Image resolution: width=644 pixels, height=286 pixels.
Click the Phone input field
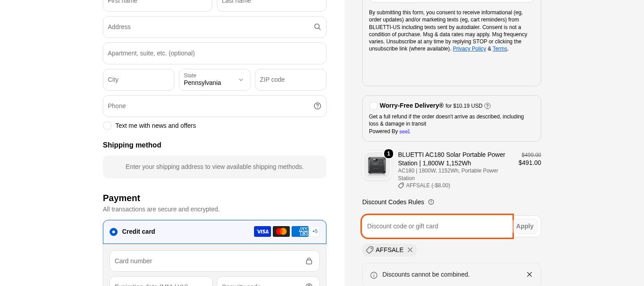point(215,106)
